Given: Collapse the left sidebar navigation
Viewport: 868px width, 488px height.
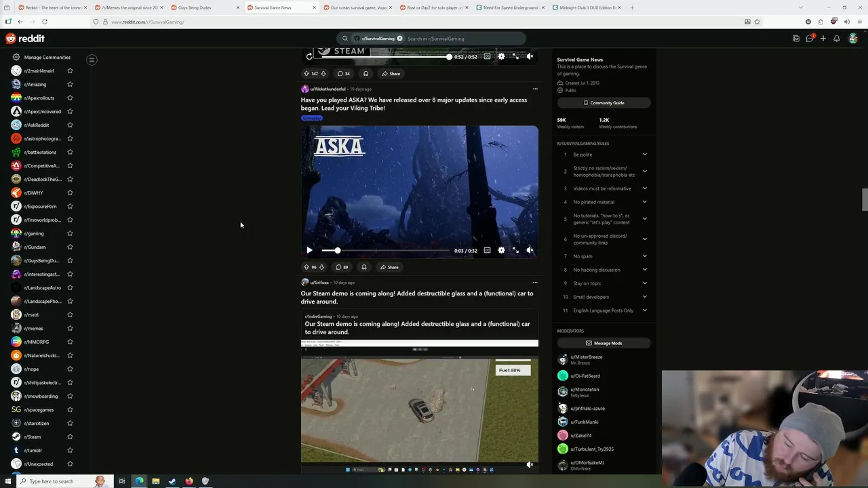Looking at the screenshot, I should 92,60.
